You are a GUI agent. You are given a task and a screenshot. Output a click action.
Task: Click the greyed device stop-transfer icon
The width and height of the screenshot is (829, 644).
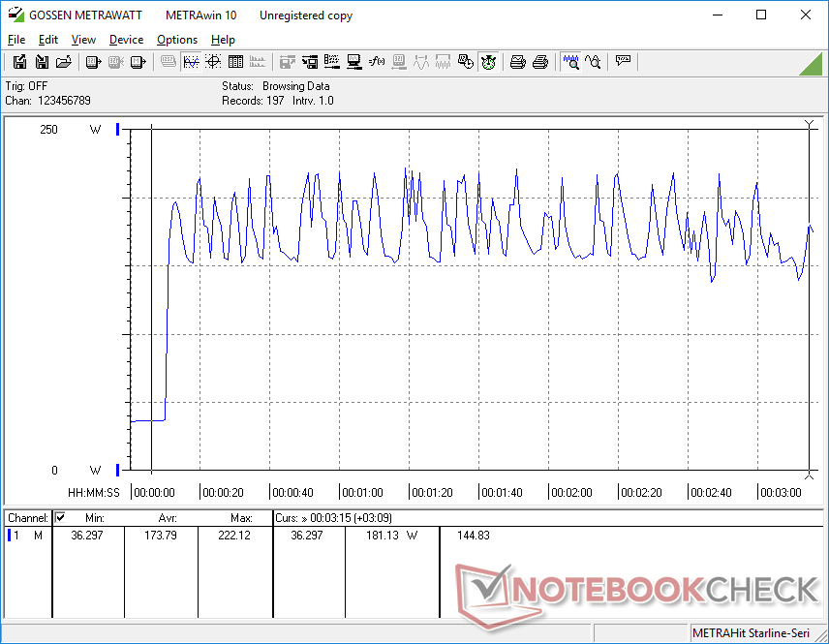pos(116,62)
